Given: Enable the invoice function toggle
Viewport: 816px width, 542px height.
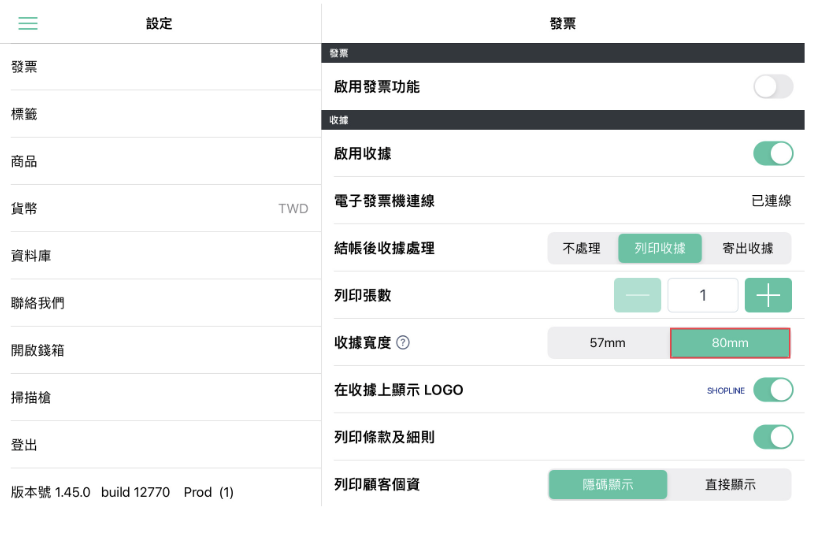Looking at the screenshot, I should click(773, 87).
